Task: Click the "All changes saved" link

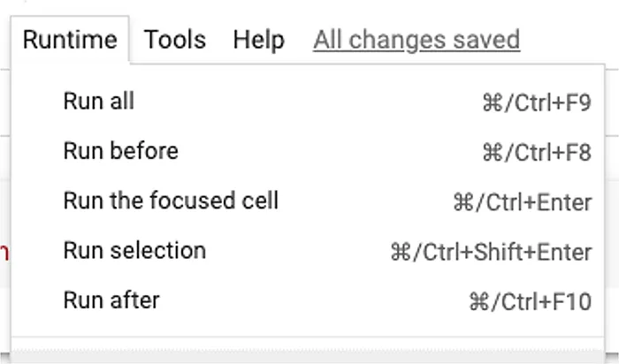Action: pos(416,40)
